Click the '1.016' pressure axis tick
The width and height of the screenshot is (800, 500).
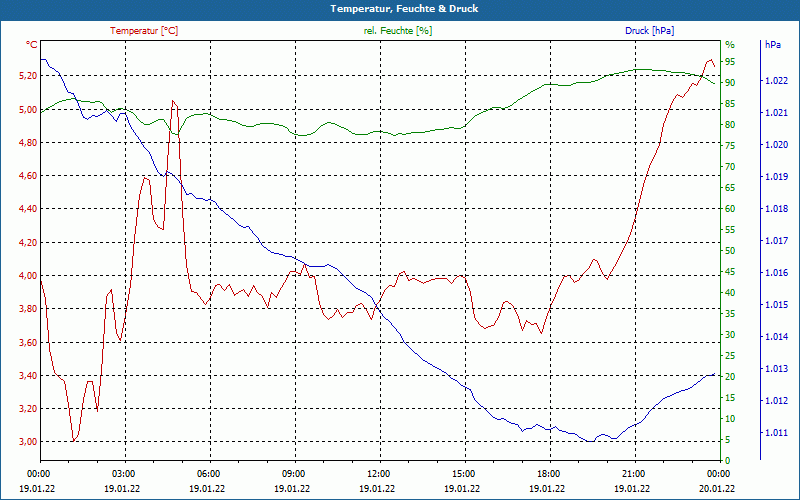(777, 273)
